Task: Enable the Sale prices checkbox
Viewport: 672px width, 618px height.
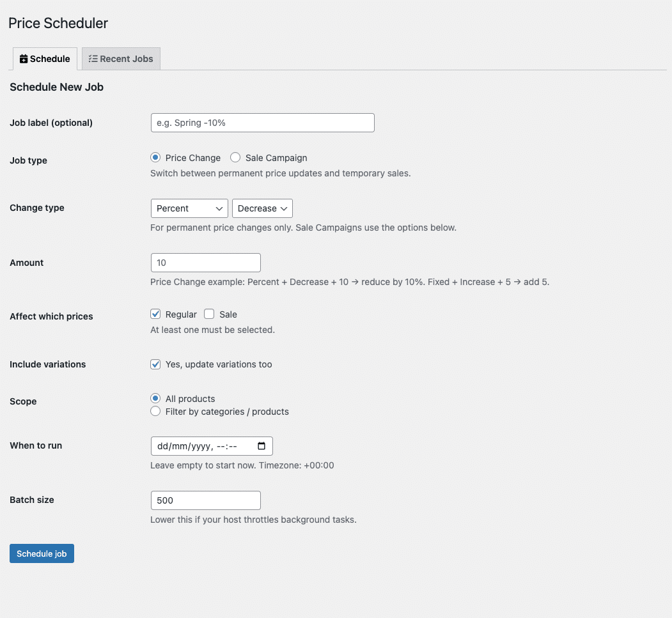Action: [209, 314]
